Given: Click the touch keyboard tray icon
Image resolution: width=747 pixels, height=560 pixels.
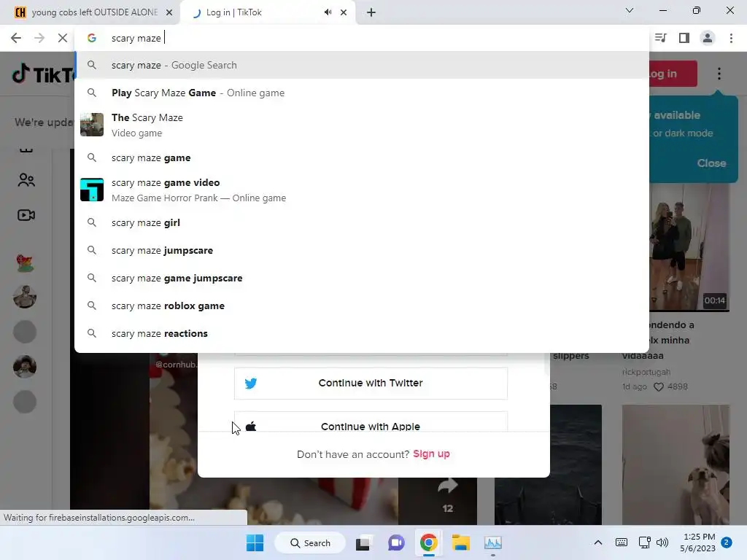Looking at the screenshot, I should point(622,542).
